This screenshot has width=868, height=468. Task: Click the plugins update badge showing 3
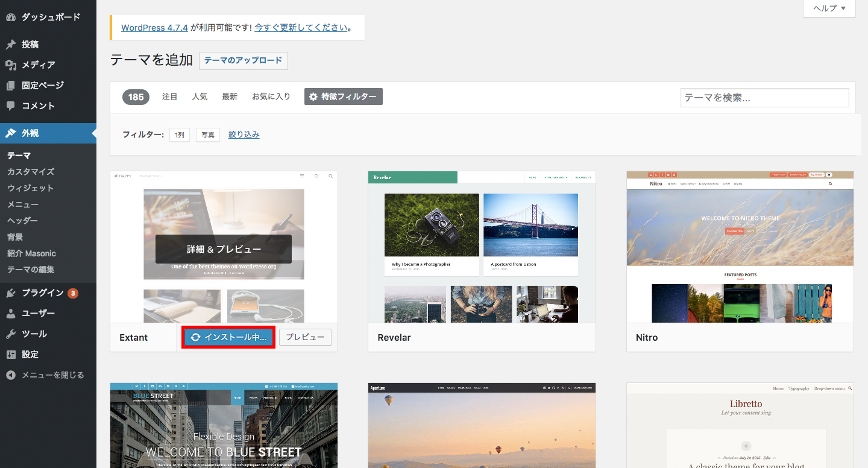(73, 294)
